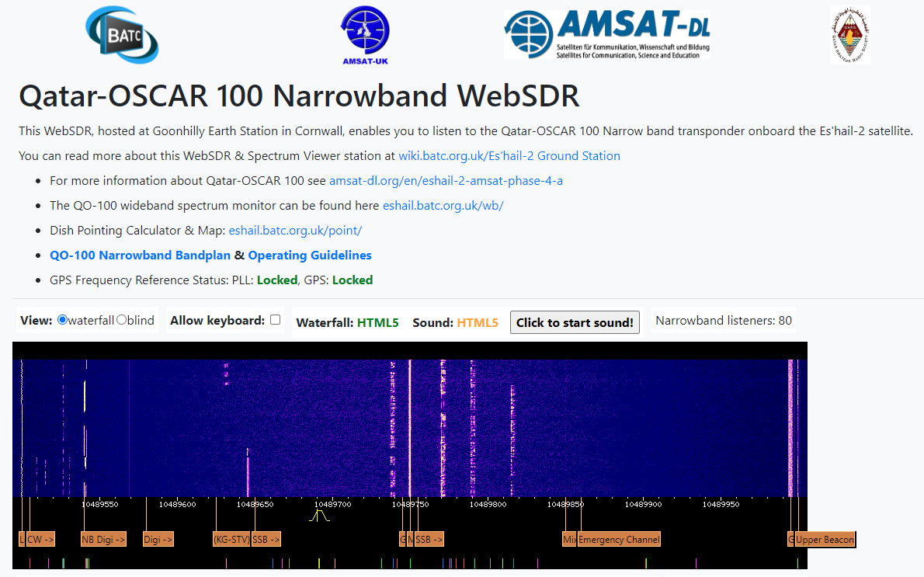Tune to the 10489650 frequency tick

[x=255, y=504]
